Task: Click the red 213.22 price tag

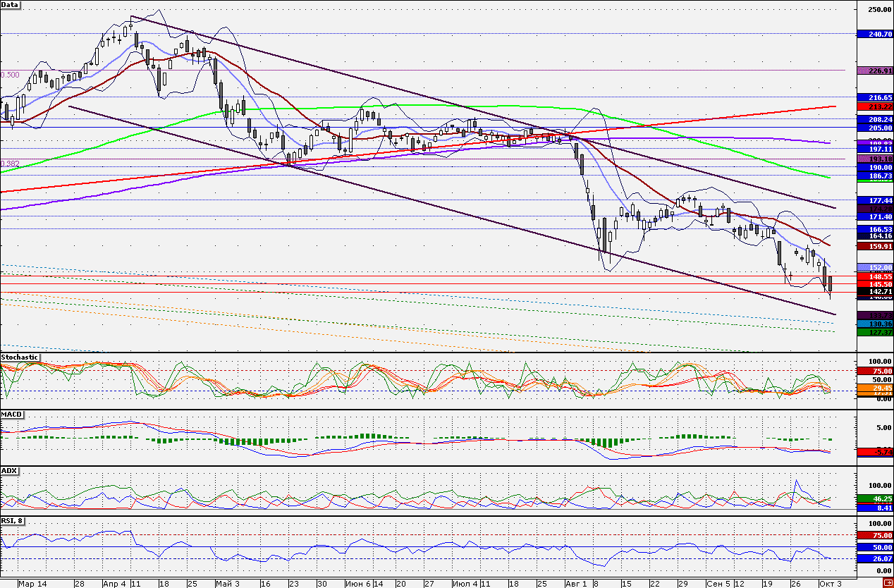Action: click(x=874, y=106)
